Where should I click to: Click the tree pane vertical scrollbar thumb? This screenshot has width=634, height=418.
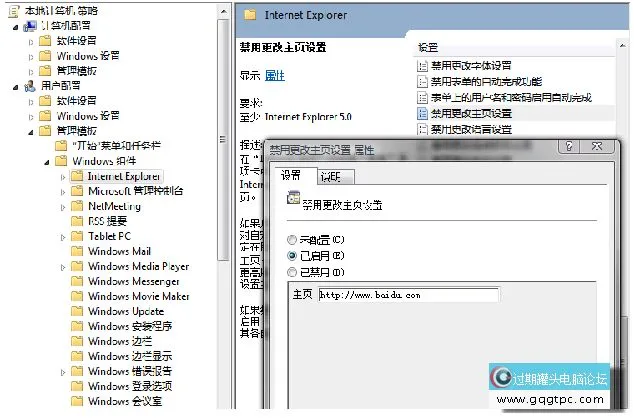(x=222, y=140)
